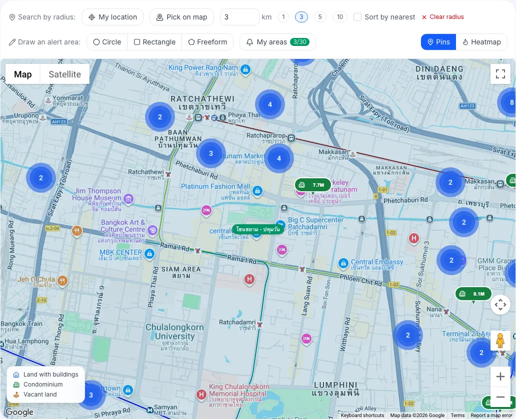Click Report a map error
This screenshot has height=420, width=516.
[491, 416]
